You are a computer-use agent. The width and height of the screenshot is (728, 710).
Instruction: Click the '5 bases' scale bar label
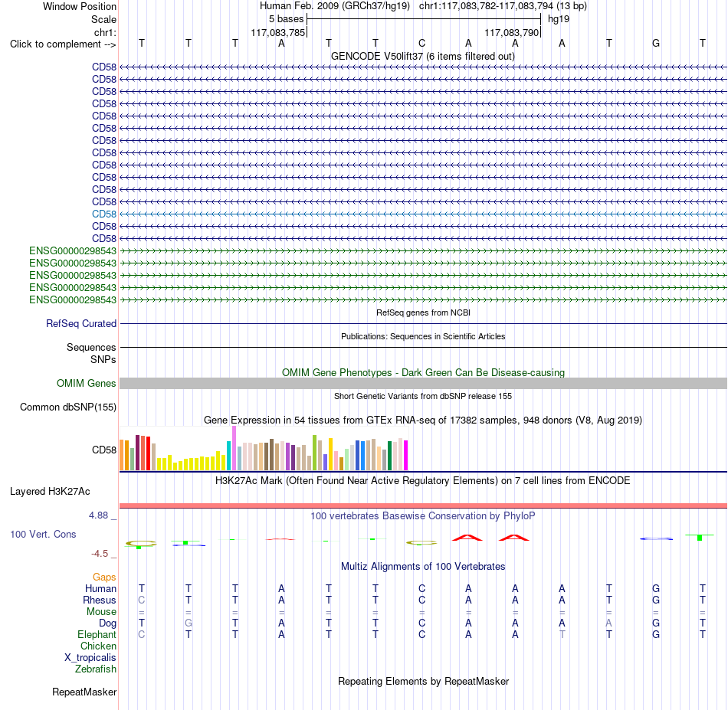tap(286, 19)
